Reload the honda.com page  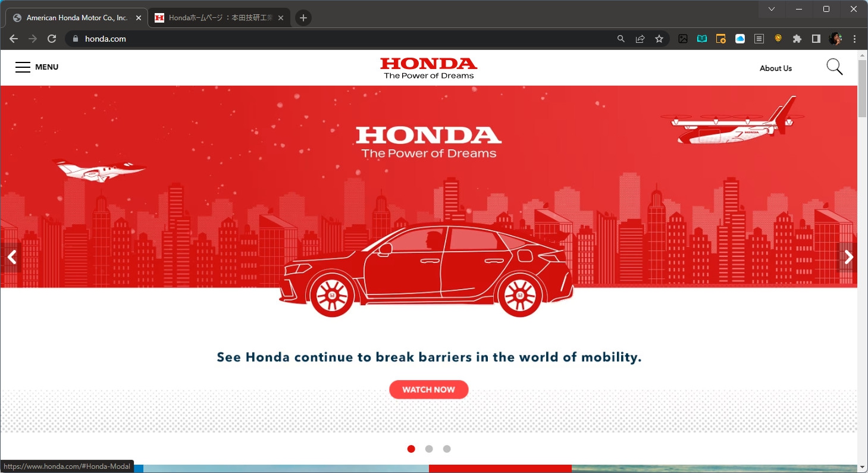52,39
